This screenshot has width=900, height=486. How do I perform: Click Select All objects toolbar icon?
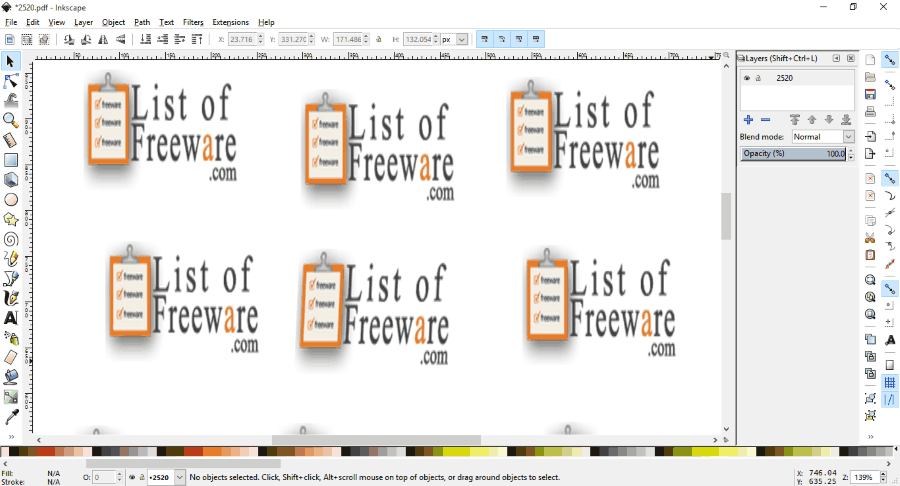pos(10,39)
